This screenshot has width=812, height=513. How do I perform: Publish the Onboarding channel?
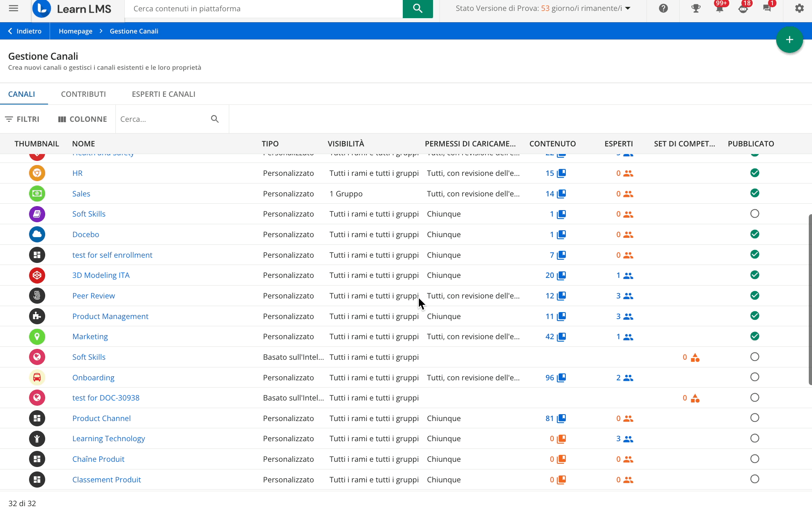pyautogui.click(x=755, y=377)
